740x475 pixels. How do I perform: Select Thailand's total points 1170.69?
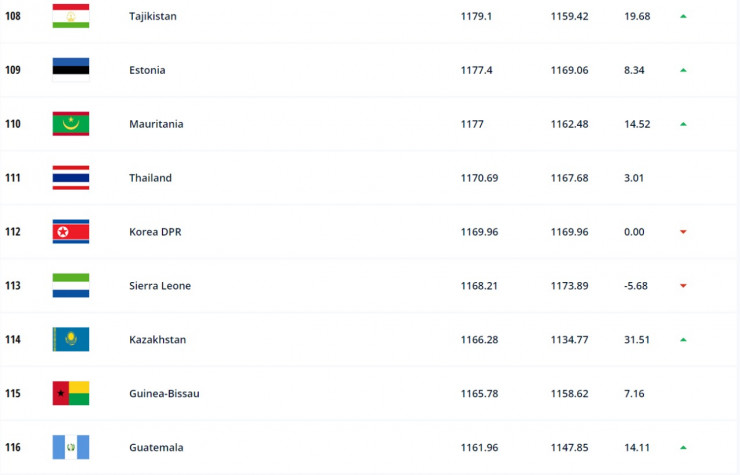coord(479,178)
